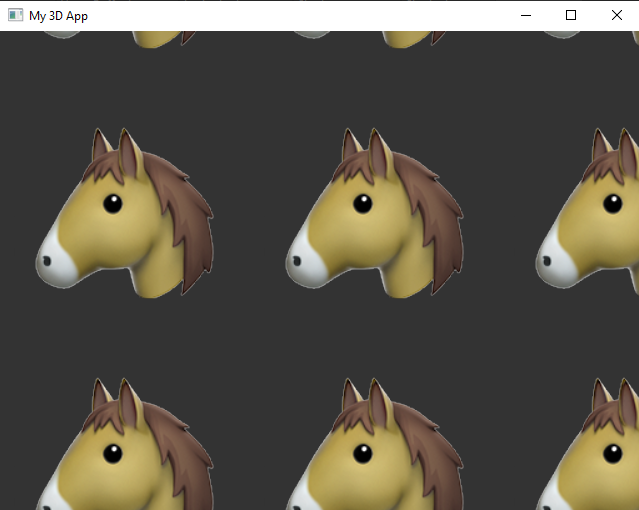639x510 pixels.
Task: Click the eye of the middle-left horse
Action: [112, 205]
